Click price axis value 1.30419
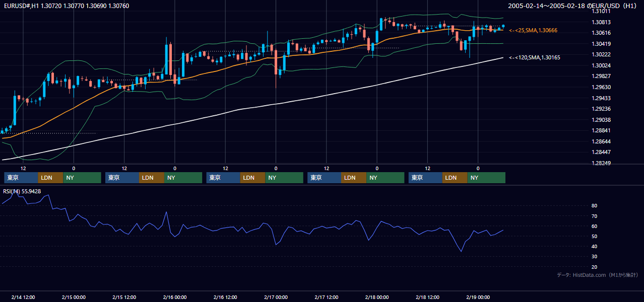 click(x=601, y=44)
